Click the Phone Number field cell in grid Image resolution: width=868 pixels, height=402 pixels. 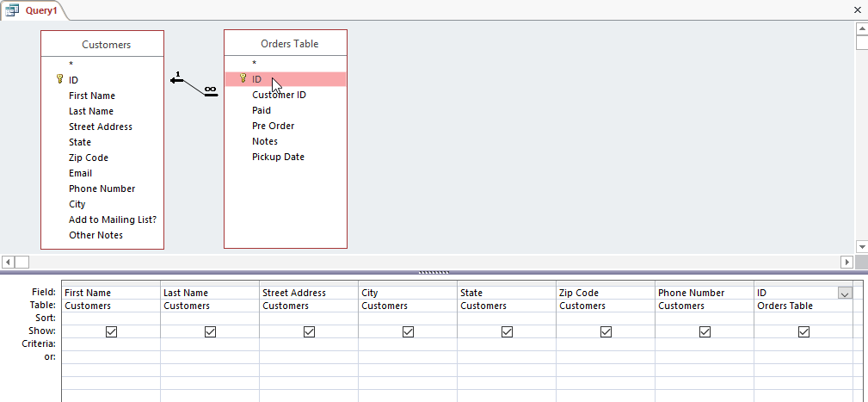click(705, 293)
